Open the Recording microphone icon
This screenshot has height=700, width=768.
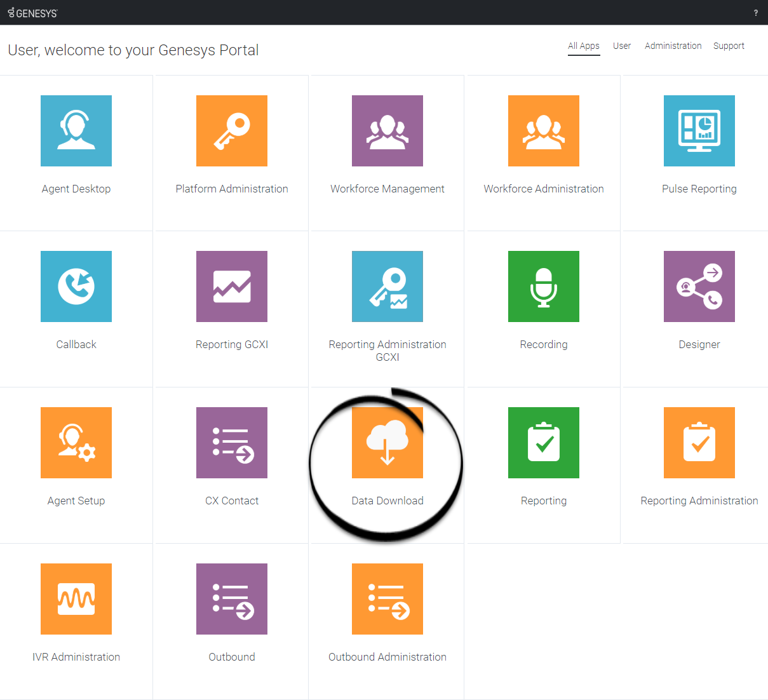544,286
